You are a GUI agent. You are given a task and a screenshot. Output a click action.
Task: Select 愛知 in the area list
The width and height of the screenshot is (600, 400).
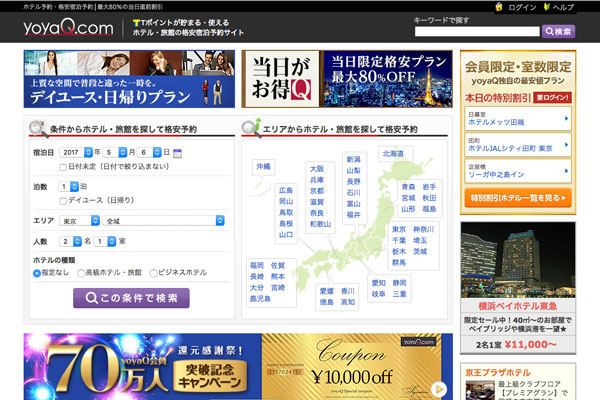coord(378,283)
